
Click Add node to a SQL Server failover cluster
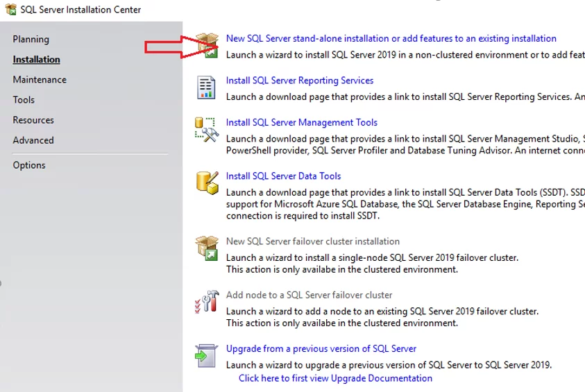click(x=309, y=295)
